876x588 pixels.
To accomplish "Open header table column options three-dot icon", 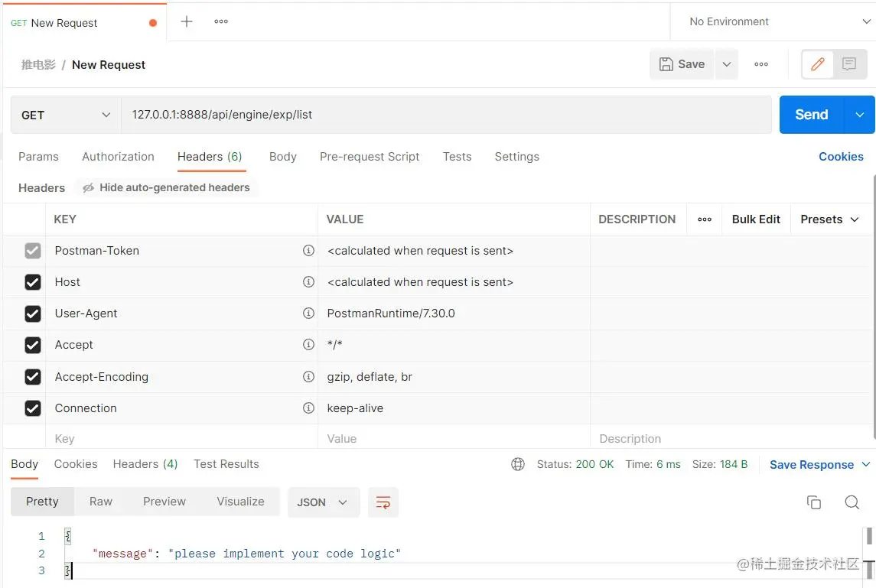I will click(705, 219).
